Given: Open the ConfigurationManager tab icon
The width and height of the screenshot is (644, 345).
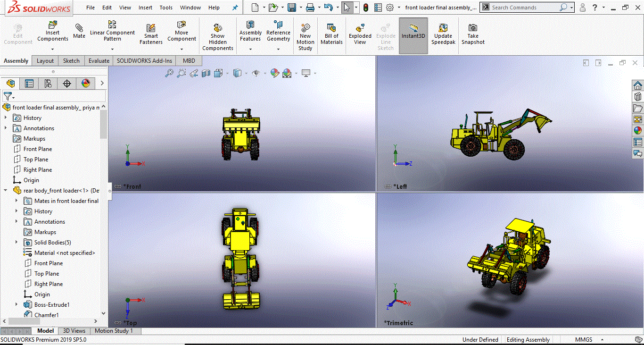Looking at the screenshot, I should (x=48, y=84).
